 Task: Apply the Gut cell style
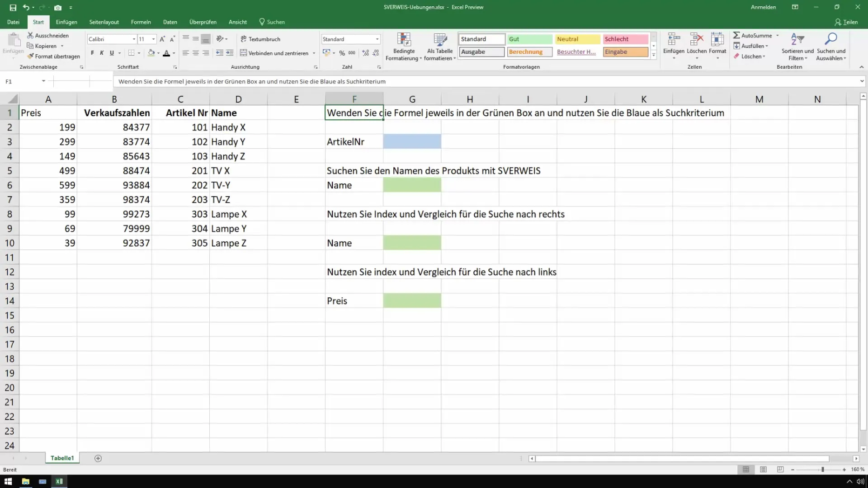[529, 39]
